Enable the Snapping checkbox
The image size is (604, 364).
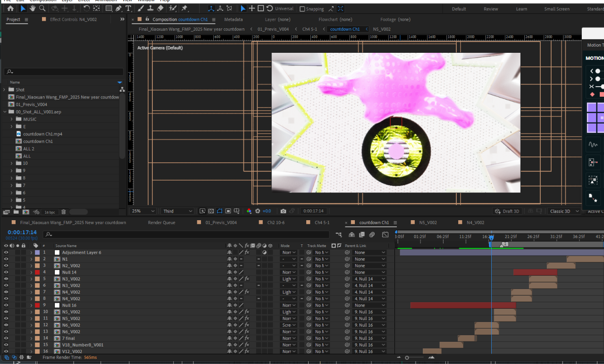tap(302, 9)
